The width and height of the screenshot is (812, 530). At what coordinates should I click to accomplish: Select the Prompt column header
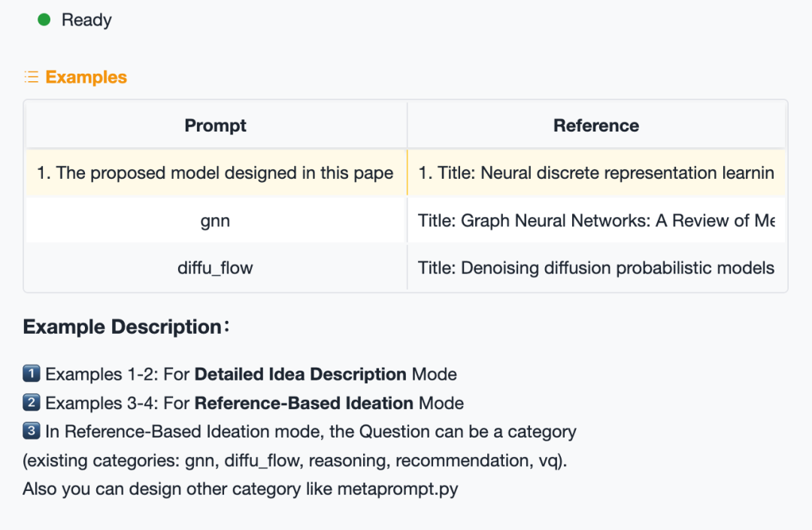(x=216, y=126)
